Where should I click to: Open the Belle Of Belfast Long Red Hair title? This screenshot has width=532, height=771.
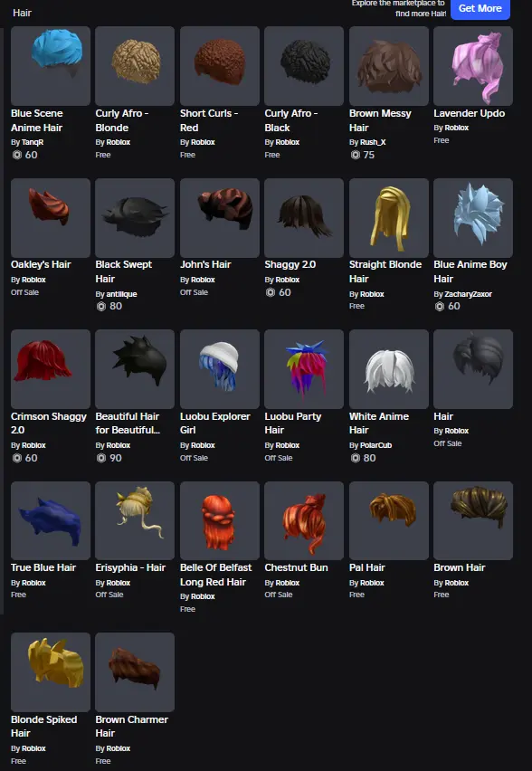tap(216, 575)
